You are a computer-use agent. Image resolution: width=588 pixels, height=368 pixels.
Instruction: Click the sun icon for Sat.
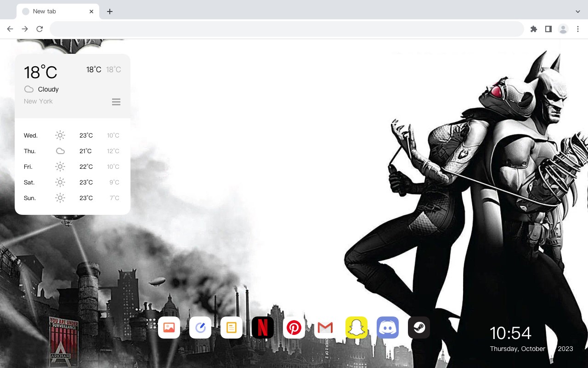coord(60,182)
